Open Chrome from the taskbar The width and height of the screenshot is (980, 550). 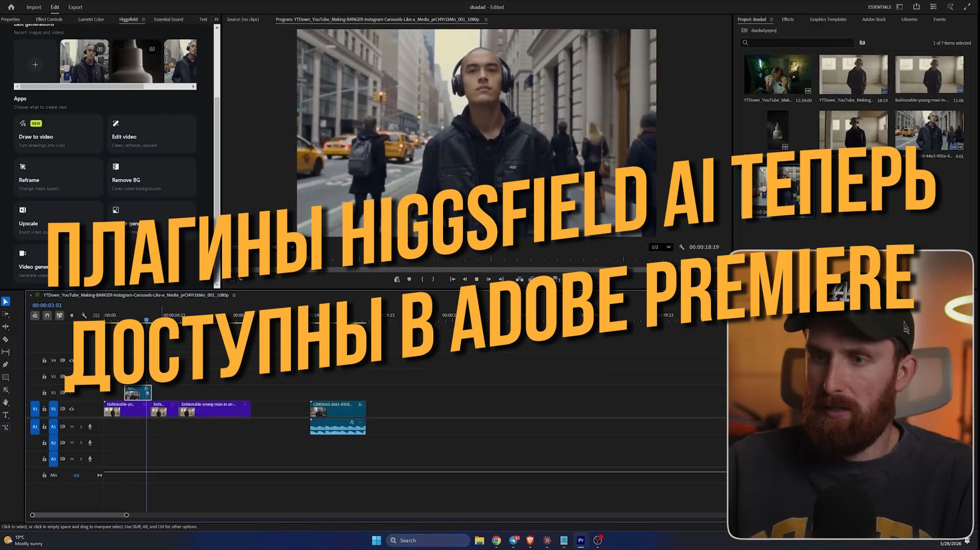tap(496, 540)
